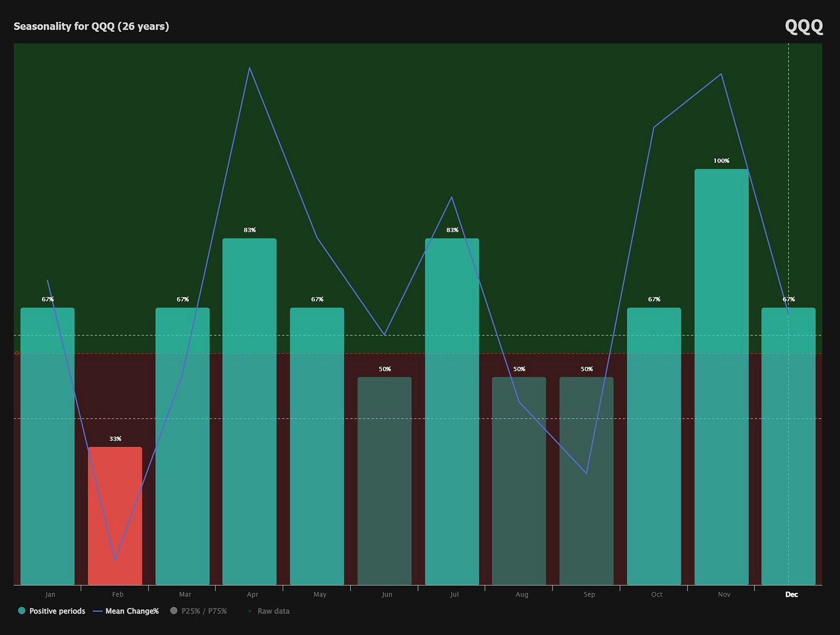The image size is (840, 635).
Task: Click the mean line's February low point
Action: [115, 560]
